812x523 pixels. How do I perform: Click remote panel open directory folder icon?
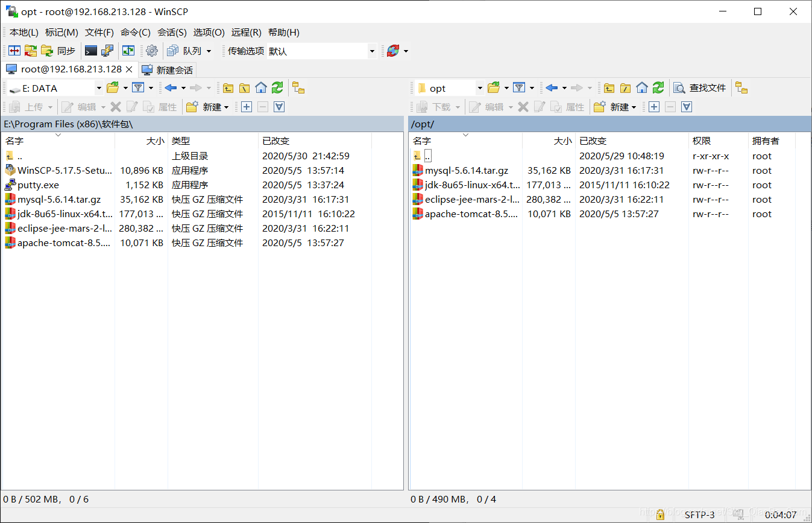pyautogui.click(x=494, y=88)
